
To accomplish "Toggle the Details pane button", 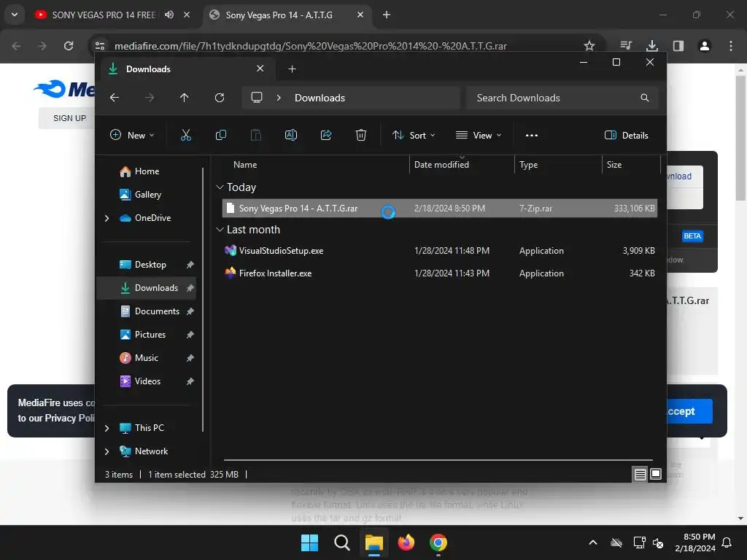I will pos(627,135).
